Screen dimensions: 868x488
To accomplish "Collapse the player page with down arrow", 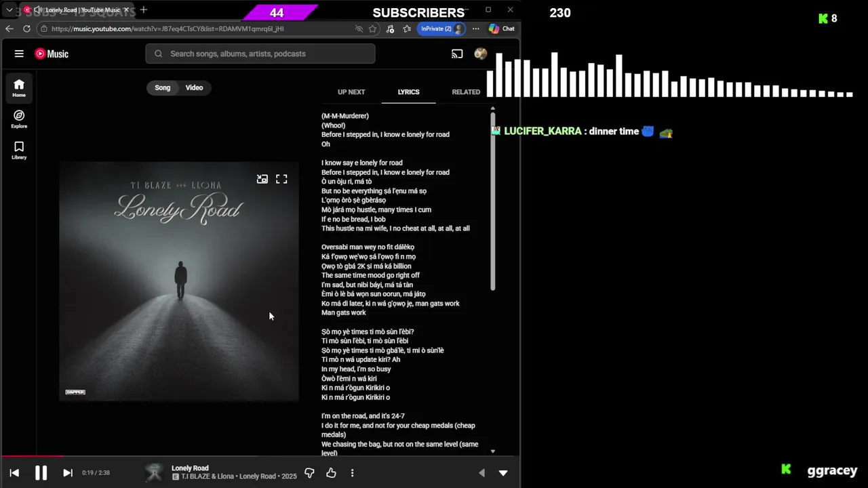I will 503,472.
